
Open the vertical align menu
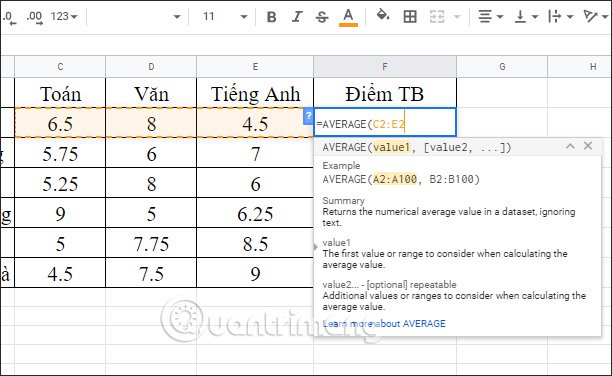tap(526, 17)
